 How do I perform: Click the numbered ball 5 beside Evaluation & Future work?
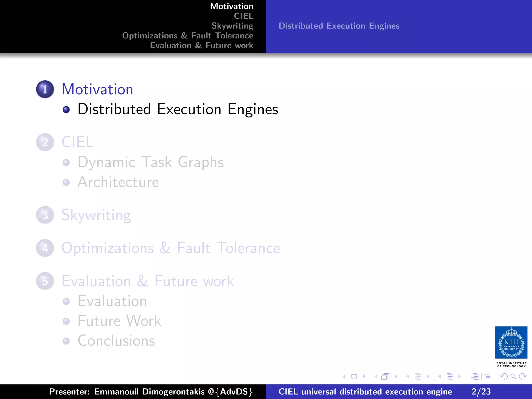point(45,281)
